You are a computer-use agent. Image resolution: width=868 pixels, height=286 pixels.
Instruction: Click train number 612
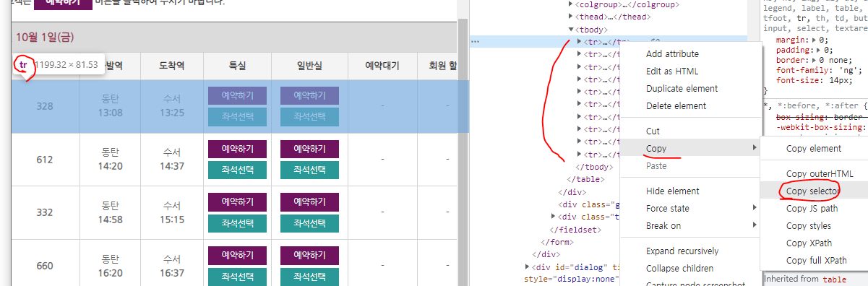[45, 160]
